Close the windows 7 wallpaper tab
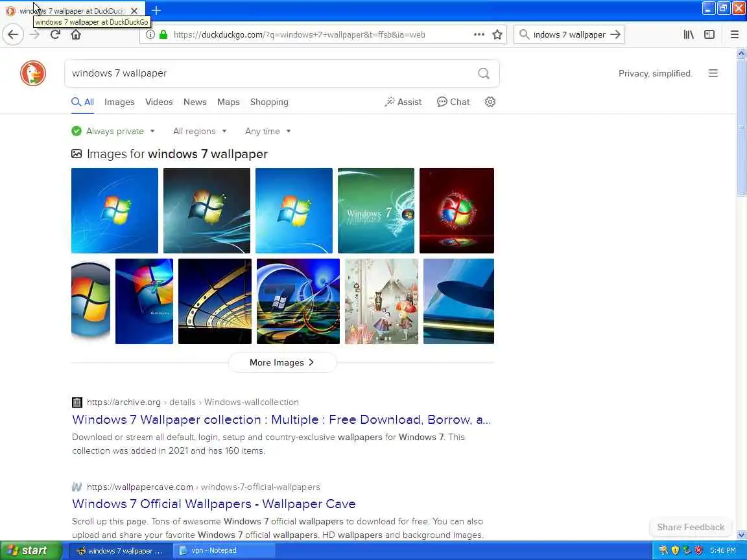This screenshot has height=560, width=747. (134, 10)
